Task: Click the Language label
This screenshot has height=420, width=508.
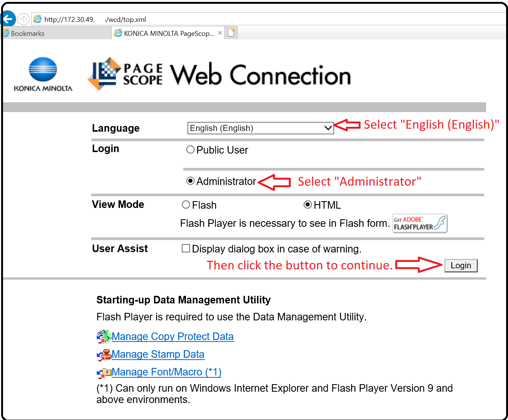Action: click(x=116, y=128)
